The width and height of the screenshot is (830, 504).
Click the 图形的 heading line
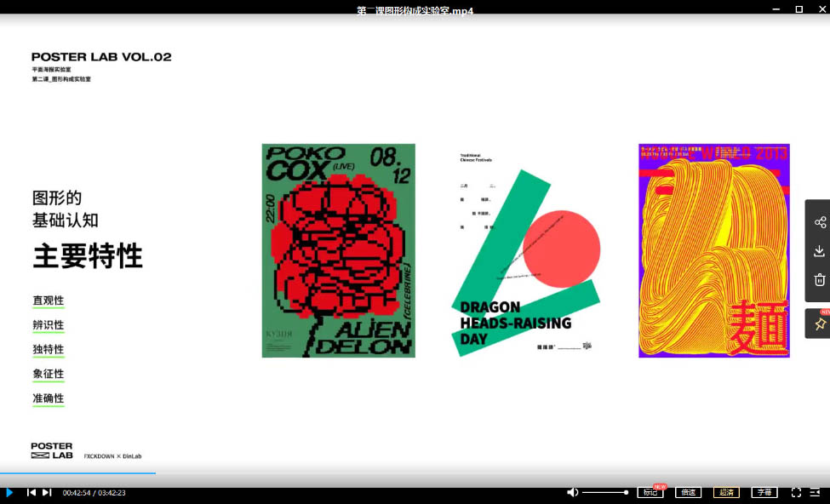pyautogui.click(x=57, y=198)
